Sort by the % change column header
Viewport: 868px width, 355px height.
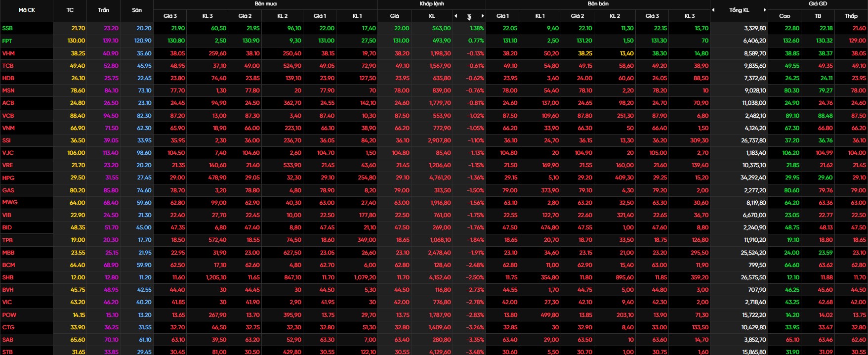pyautogui.click(x=469, y=16)
